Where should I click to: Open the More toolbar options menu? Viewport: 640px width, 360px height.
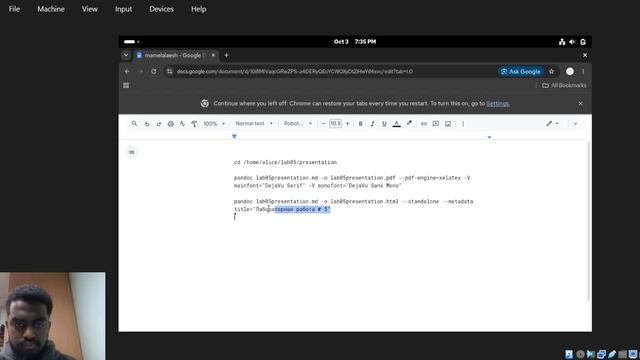(x=463, y=124)
